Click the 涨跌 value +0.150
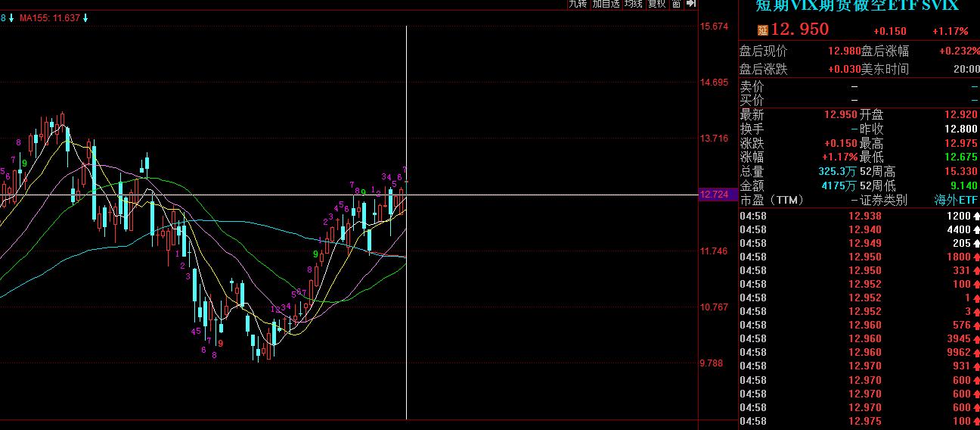 [x=841, y=144]
